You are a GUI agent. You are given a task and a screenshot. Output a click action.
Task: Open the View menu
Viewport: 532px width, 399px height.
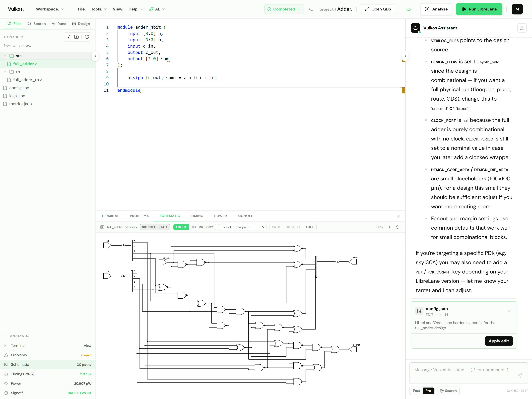tap(118, 9)
